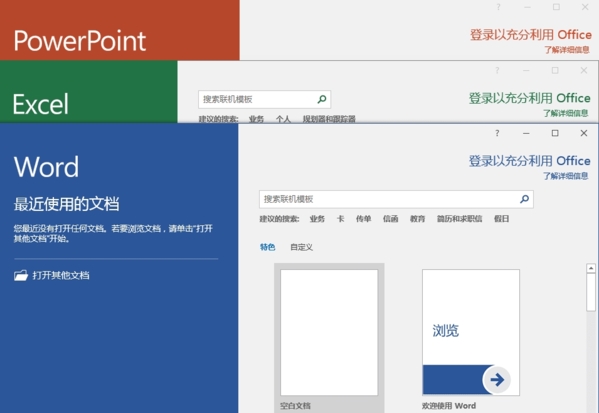Screen dimensions: 599x413
Task: Click 登录以充分利用 Office in PowerPoint window
Action: click(x=531, y=34)
